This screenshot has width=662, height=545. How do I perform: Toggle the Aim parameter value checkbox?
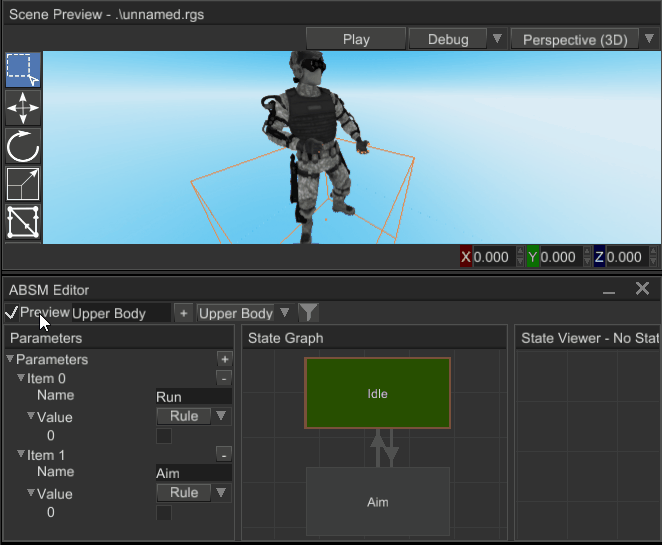(164, 512)
